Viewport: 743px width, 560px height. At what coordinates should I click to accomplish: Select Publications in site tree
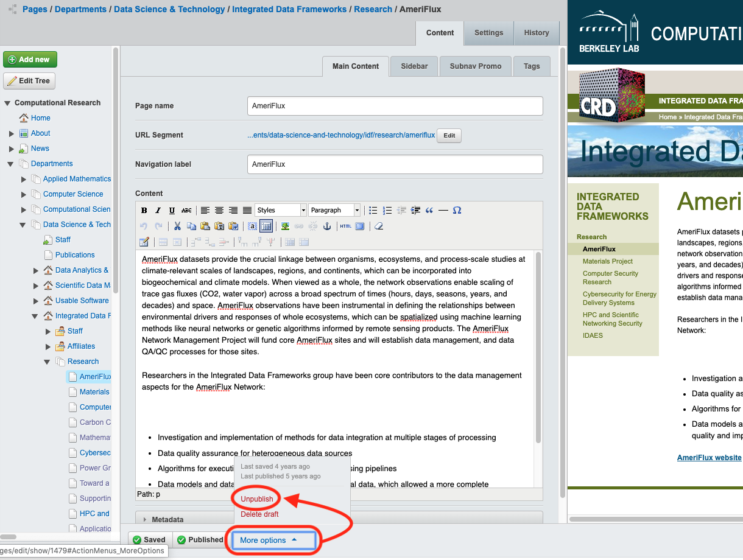75,255
